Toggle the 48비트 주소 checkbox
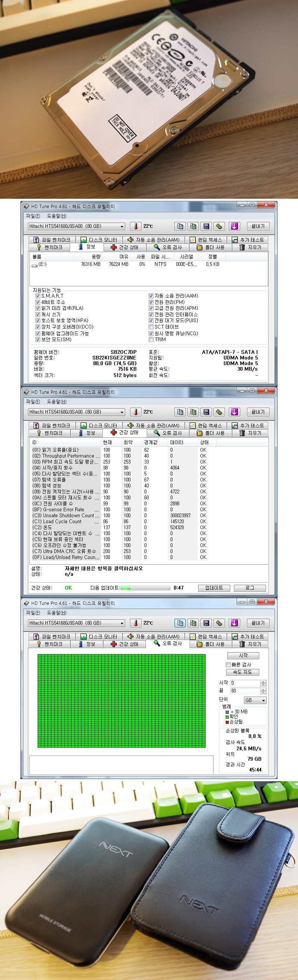This screenshot has height=980, width=298. 38,302
